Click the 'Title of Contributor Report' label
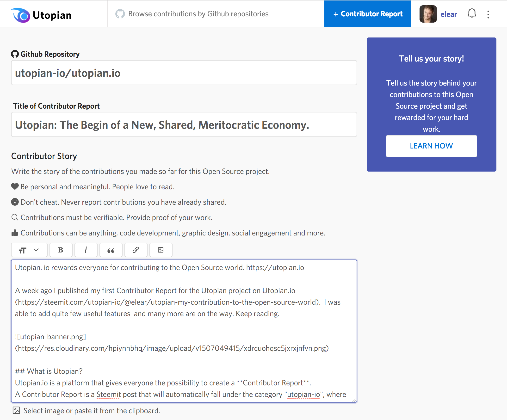 56,106
